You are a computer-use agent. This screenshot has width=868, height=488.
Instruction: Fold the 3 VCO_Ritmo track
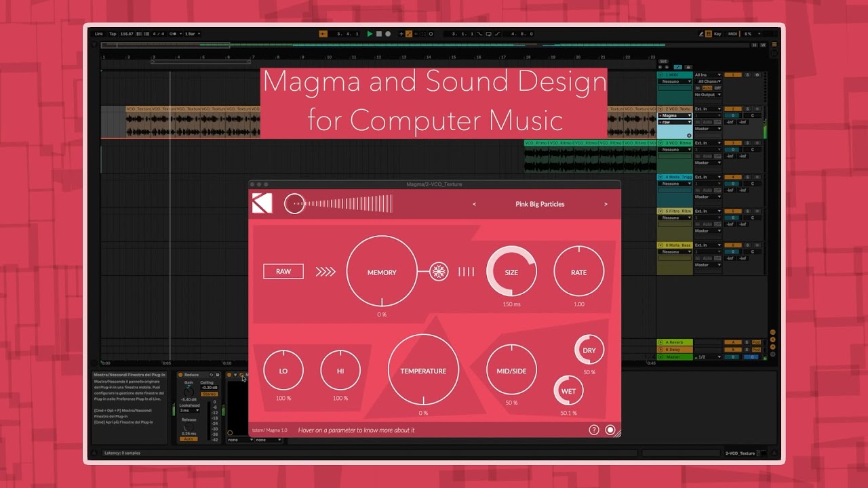660,143
